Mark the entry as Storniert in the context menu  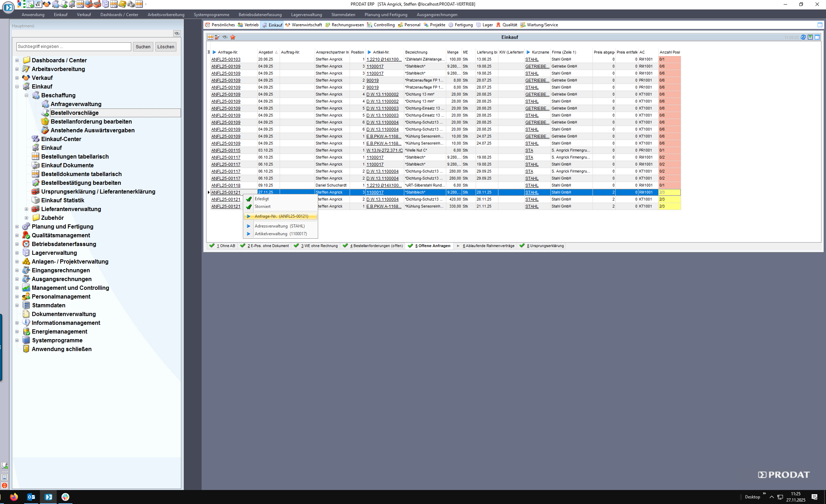pos(262,206)
